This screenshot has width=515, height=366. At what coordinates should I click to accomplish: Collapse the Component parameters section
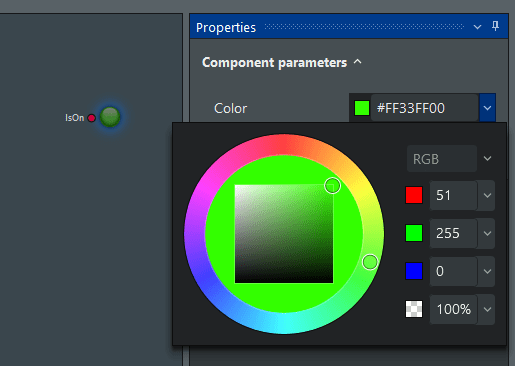click(358, 62)
